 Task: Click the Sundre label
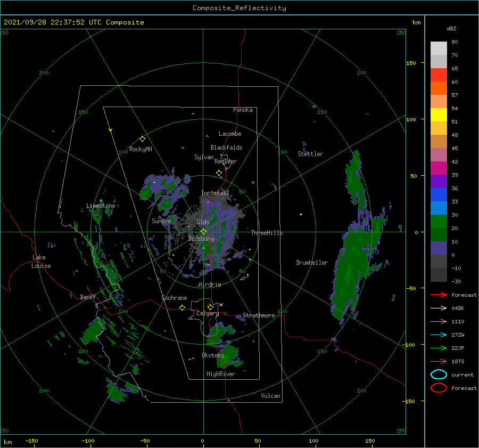(x=161, y=221)
